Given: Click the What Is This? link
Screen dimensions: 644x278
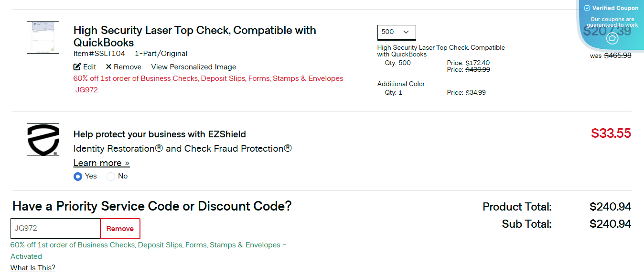Looking at the screenshot, I should click(x=32, y=267).
